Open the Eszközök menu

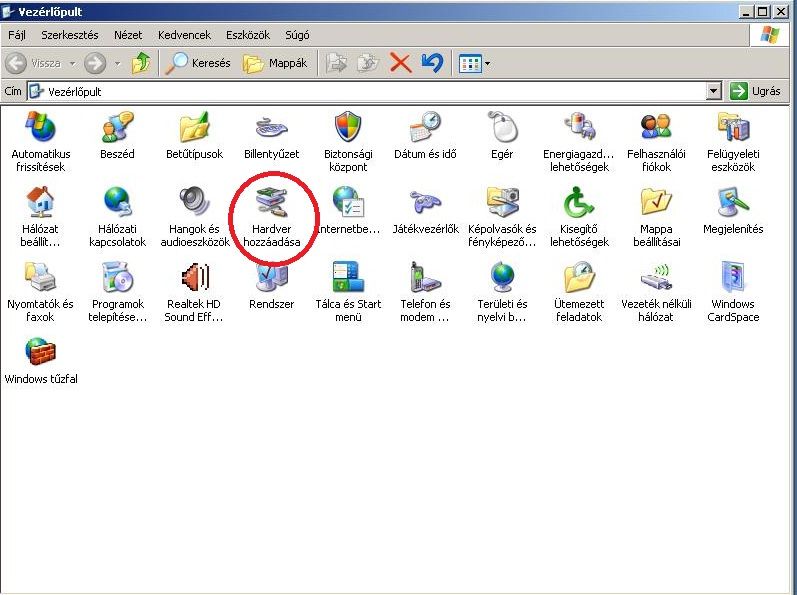[248, 35]
